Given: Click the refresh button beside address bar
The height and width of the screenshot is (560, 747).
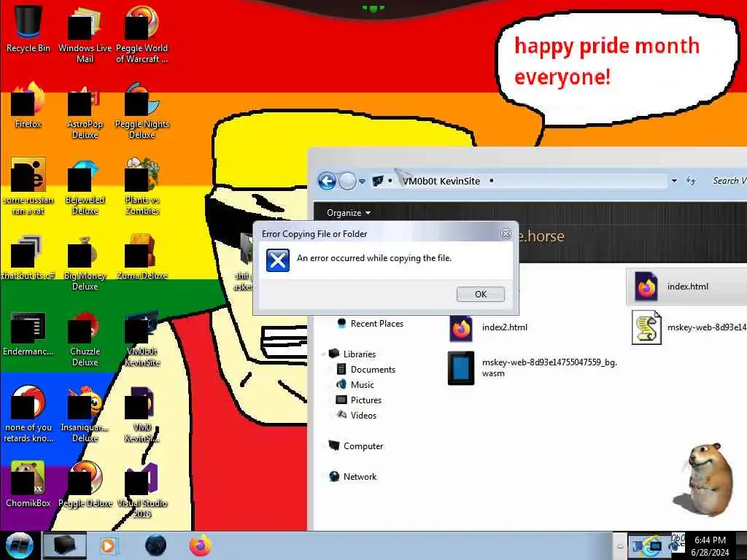Looking at the screenshot, I should tap(692, 181).
